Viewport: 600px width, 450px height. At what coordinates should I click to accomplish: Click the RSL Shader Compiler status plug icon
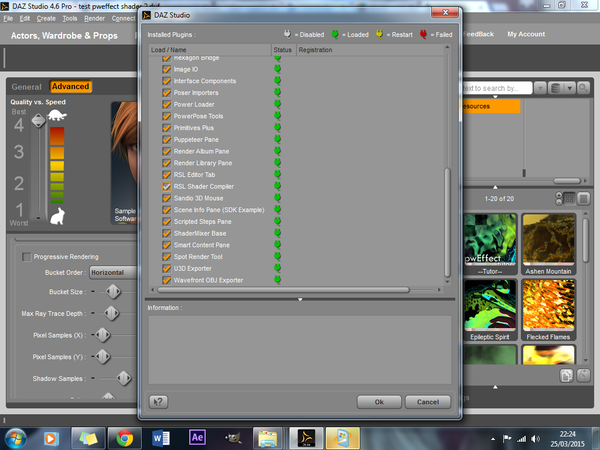(277, 186)
